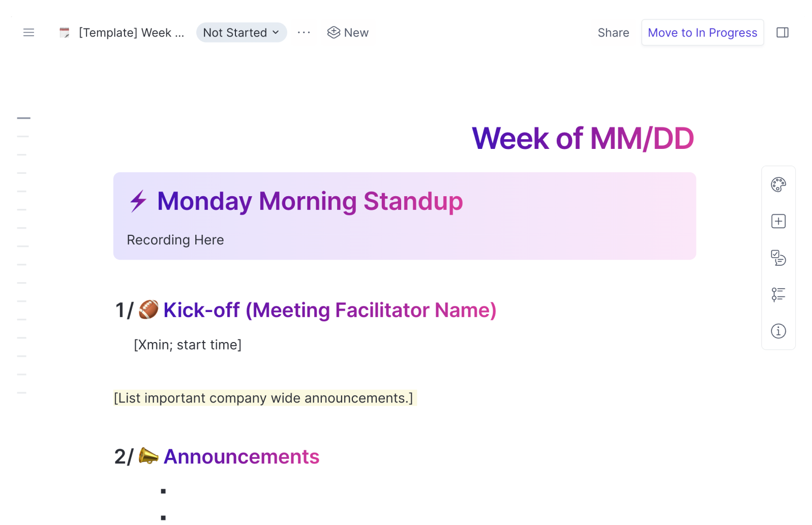Click the Week of MM/DD title
The width and height of the screenshot is (812, 525).
click(583, 138)
